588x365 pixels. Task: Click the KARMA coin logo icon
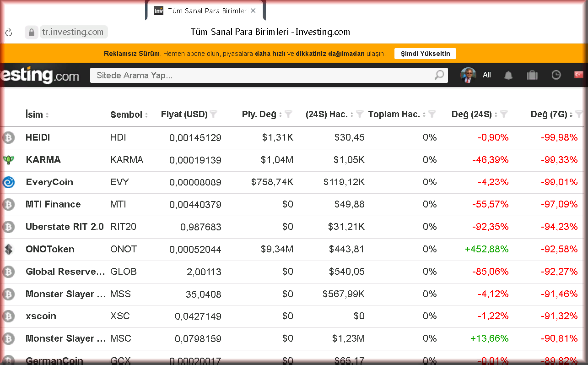pos(8,160)
